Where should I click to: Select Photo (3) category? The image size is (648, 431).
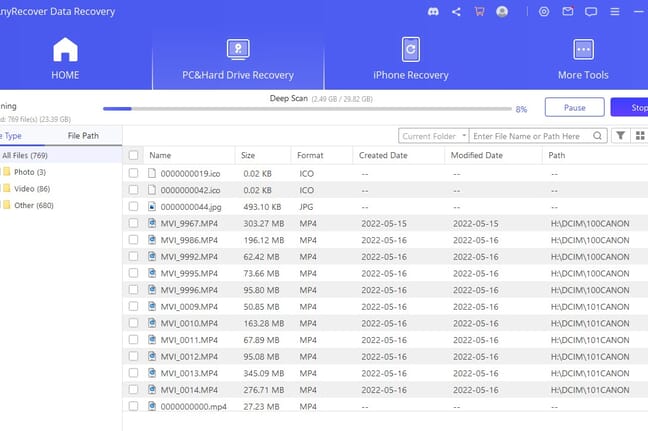[x=30, y=172]
